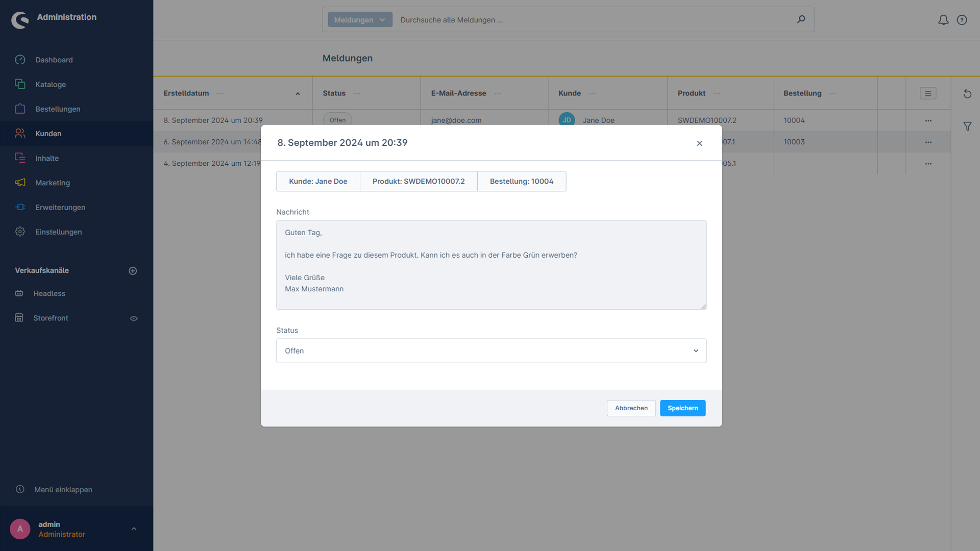Click the Shopware logo
The width and height of the screenshot is (980, 551).
tap(20, 20)
